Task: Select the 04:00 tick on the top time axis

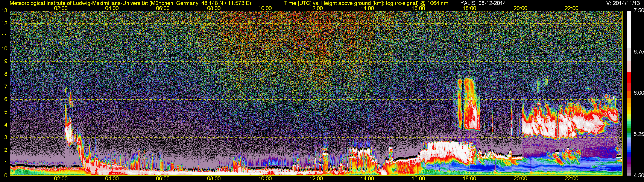Action: [112, 8]
